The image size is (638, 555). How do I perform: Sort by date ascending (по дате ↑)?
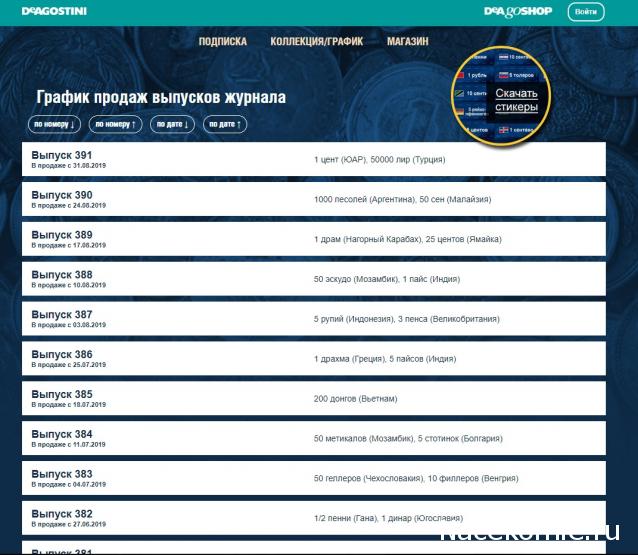225,124
